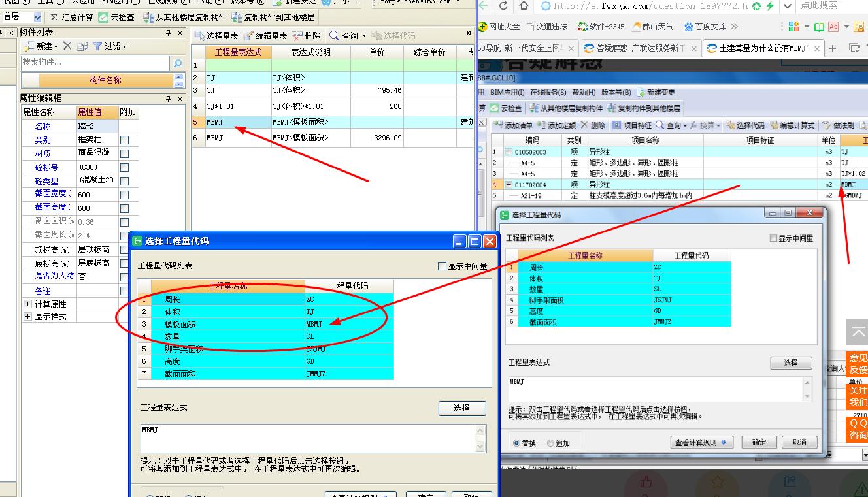
Task: Click 复制构件到其他楼层 in the left window
Action: click(x=273, y=18)
